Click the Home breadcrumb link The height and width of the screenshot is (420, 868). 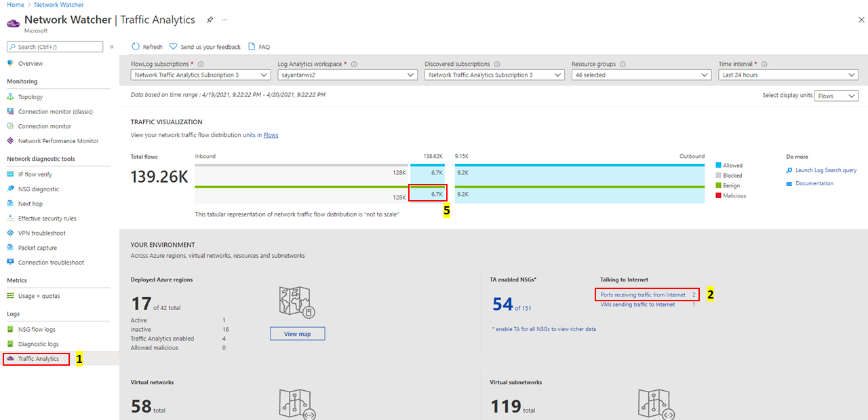coord(15,5)
